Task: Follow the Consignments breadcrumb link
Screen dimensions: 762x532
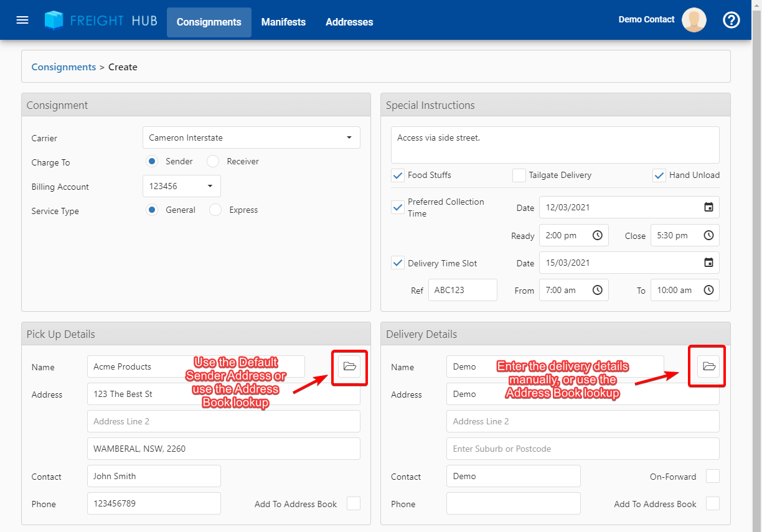Action: point(63,67)
